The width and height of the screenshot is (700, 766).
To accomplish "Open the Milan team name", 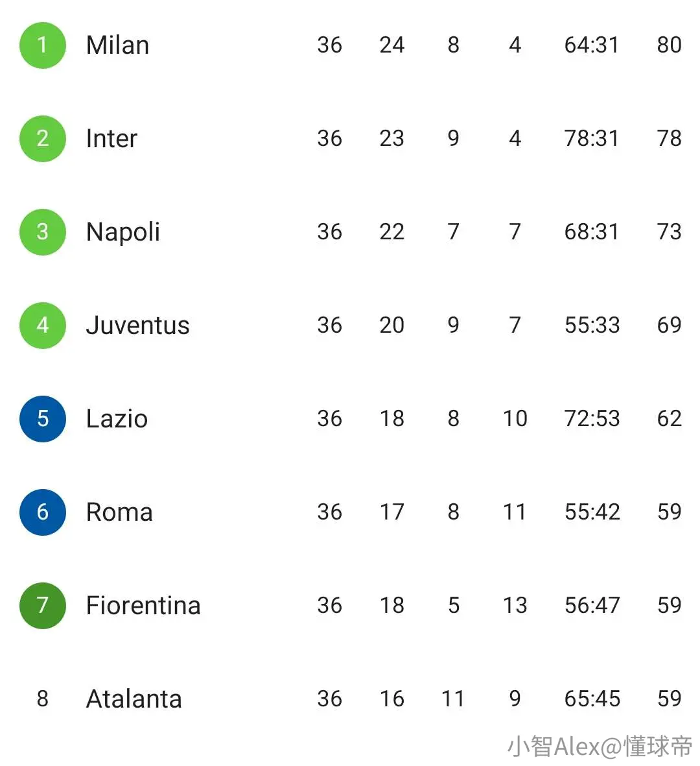I will click(x=118, y=45).
